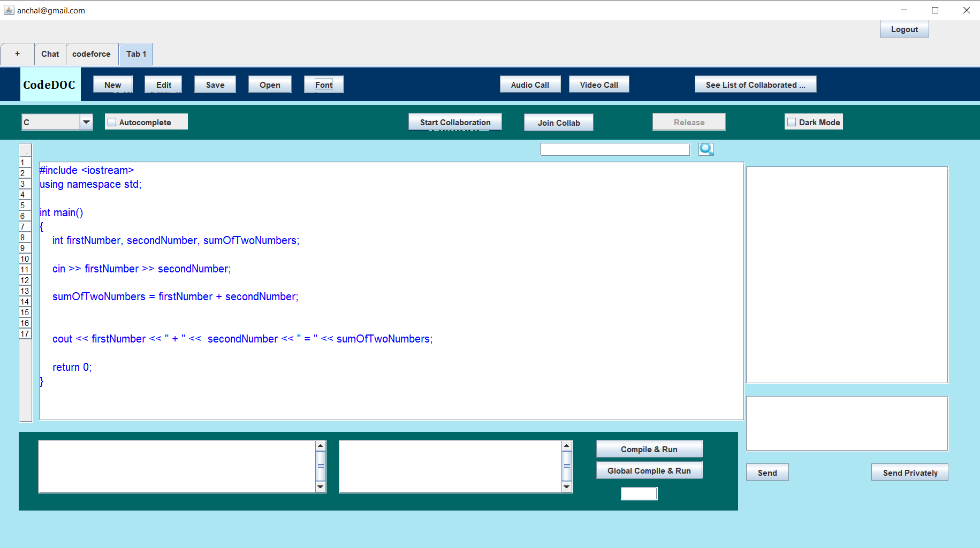980x548 pixels.
Task: Open the codeforce tab
Action: pyautogui.click(x=92, y=54)
